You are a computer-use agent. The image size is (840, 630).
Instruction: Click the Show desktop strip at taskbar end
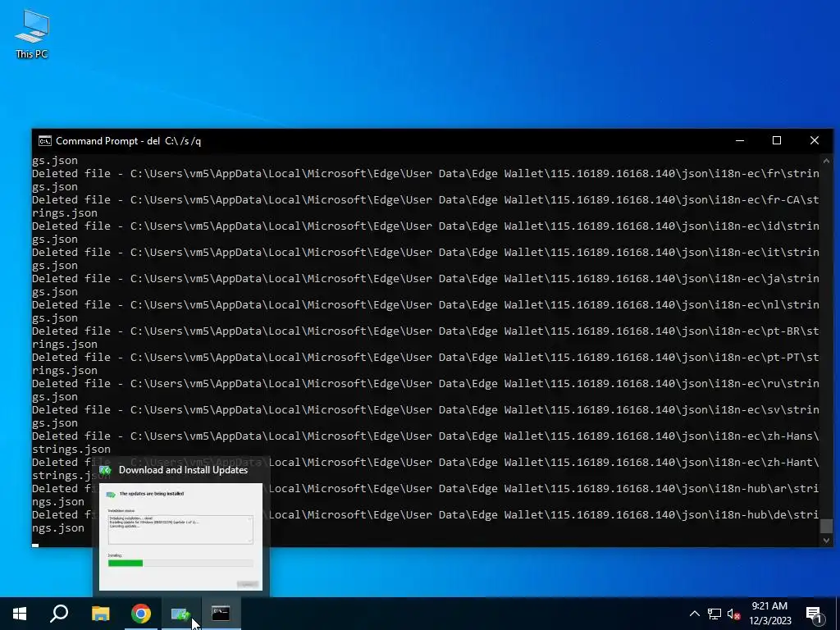click(838, 614)
